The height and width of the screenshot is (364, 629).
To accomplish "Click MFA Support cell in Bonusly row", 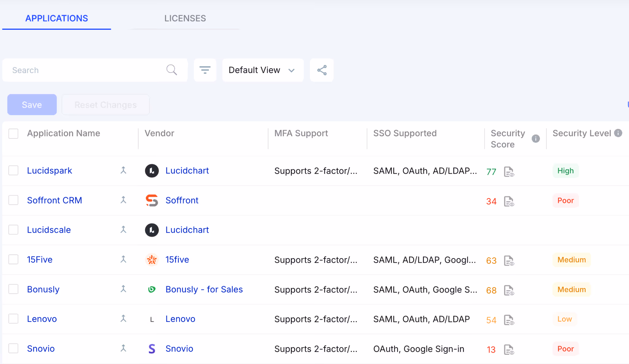I will [x=316, y=289].
